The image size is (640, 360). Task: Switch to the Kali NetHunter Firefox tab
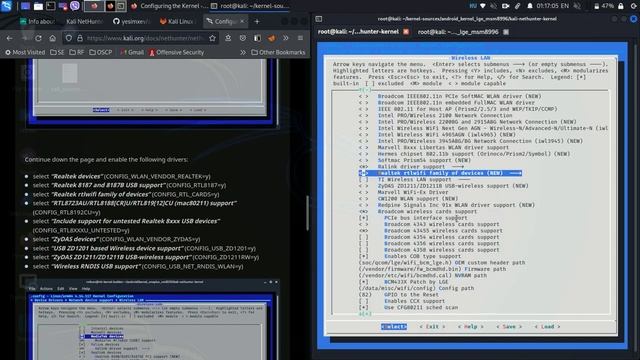[x=84, y=21]
